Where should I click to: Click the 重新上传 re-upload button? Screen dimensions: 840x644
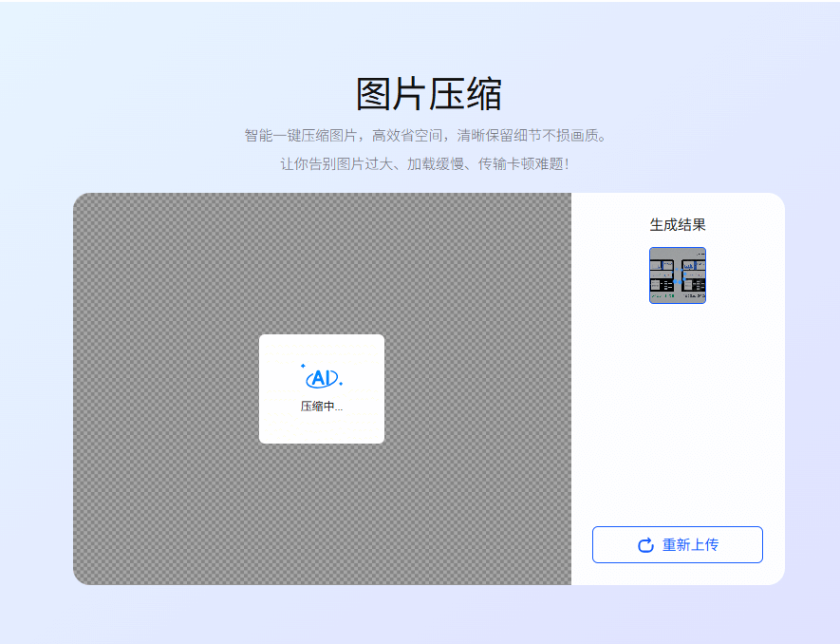click(x=678, y=544)
